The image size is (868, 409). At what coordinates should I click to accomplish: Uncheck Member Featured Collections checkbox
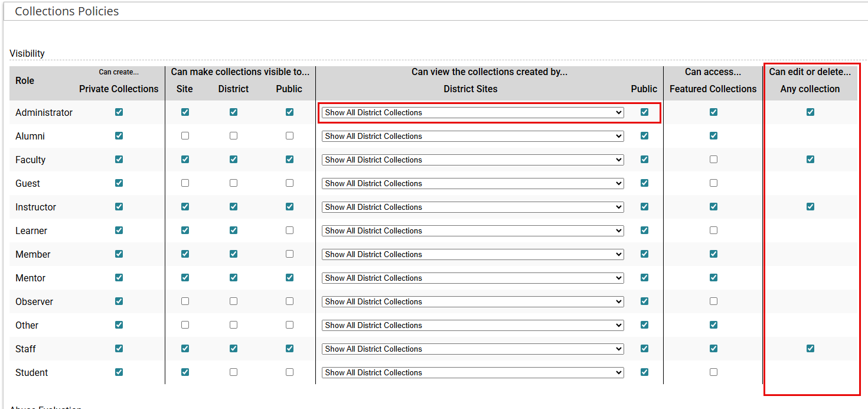714,254
